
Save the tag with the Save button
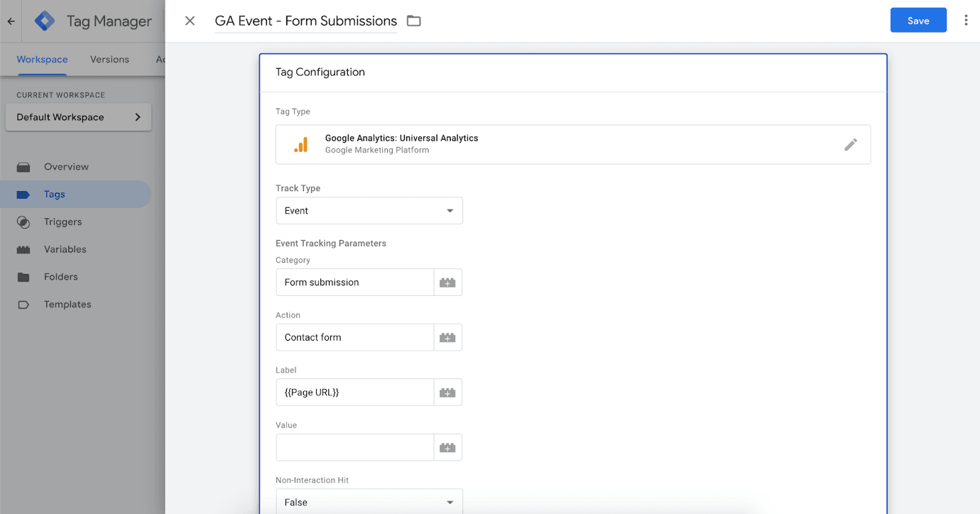click(918, 21)
